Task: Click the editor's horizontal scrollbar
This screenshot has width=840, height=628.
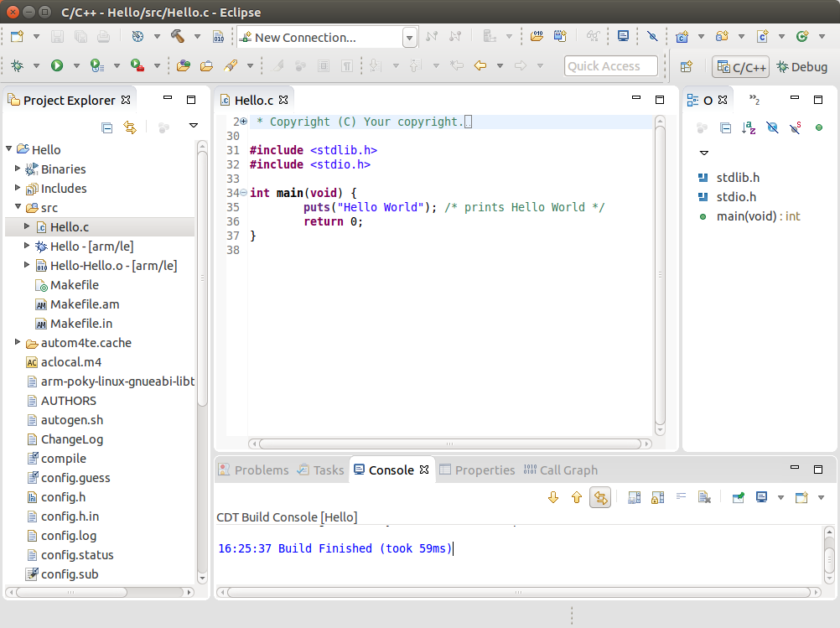Action: (449, 444)
